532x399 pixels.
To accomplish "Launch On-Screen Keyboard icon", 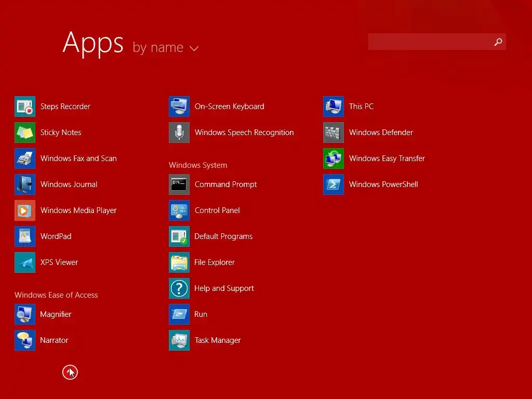I will pos(179,107).
